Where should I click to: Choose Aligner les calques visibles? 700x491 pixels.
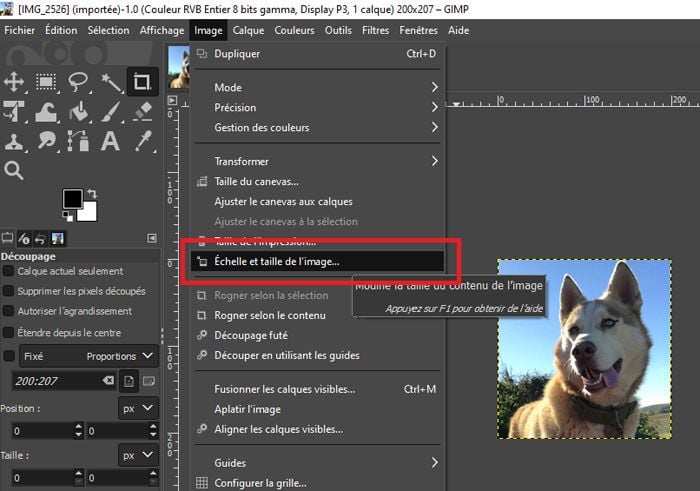tap(318, 429)
